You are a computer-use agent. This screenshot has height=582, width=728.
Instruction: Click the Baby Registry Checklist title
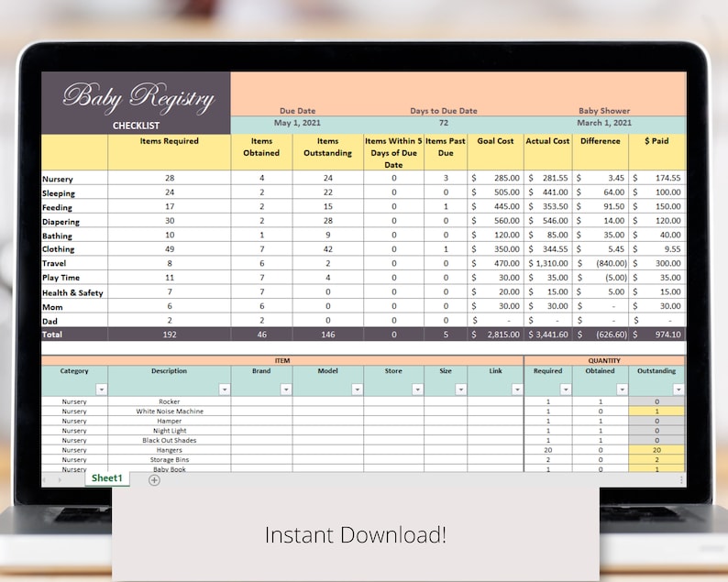click(136, 103)
